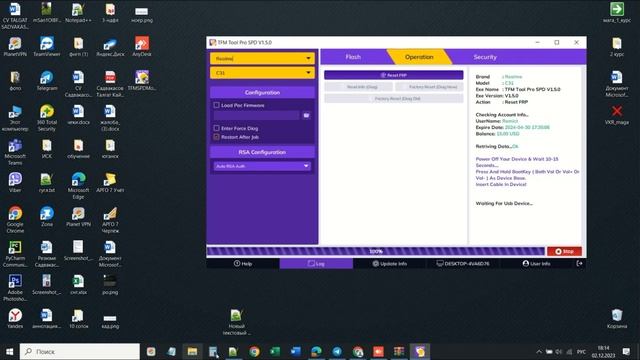
Task: Open PlanetVPN desktop shortcut
Action: tap(15, 47)
